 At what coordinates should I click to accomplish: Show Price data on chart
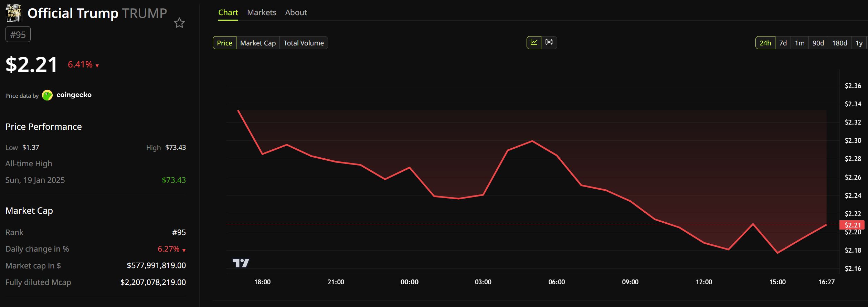224,43
